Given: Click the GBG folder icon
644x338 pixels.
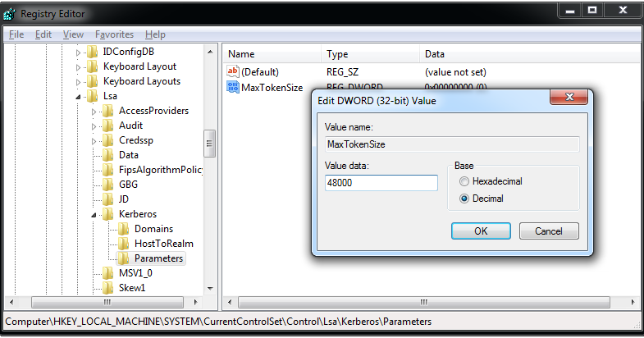Looking at the screenshot, I should pyautogui.click(x=108, y=185).
